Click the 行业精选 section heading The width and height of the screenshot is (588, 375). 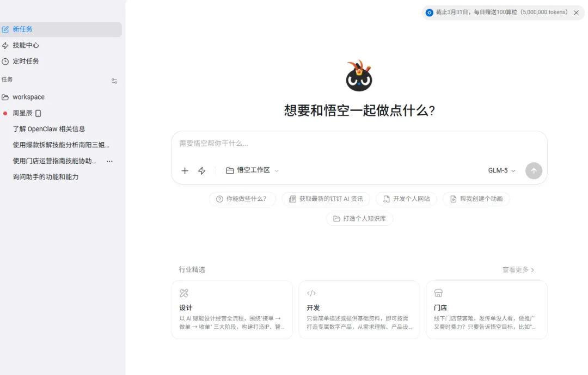pos(192,269)
